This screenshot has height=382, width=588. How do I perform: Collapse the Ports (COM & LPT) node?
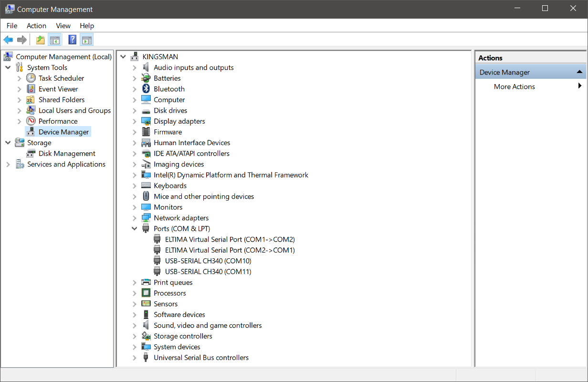(135, 229)
